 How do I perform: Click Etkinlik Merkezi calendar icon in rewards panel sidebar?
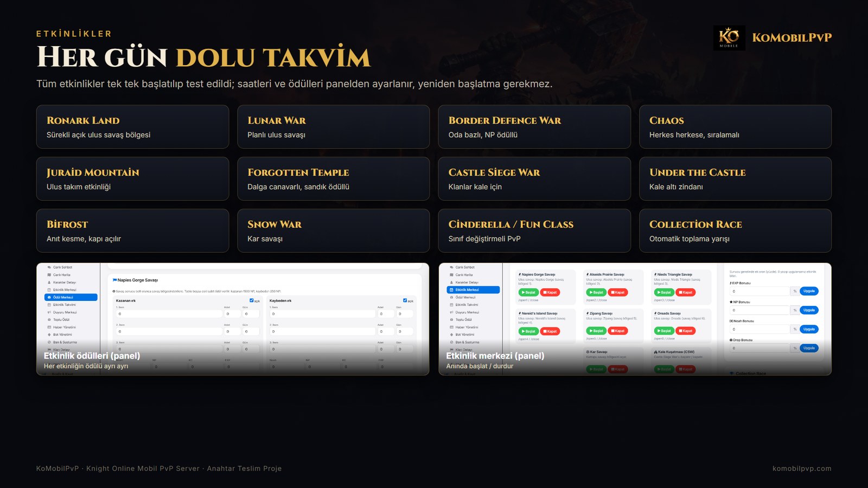click(x=49, y=290)
